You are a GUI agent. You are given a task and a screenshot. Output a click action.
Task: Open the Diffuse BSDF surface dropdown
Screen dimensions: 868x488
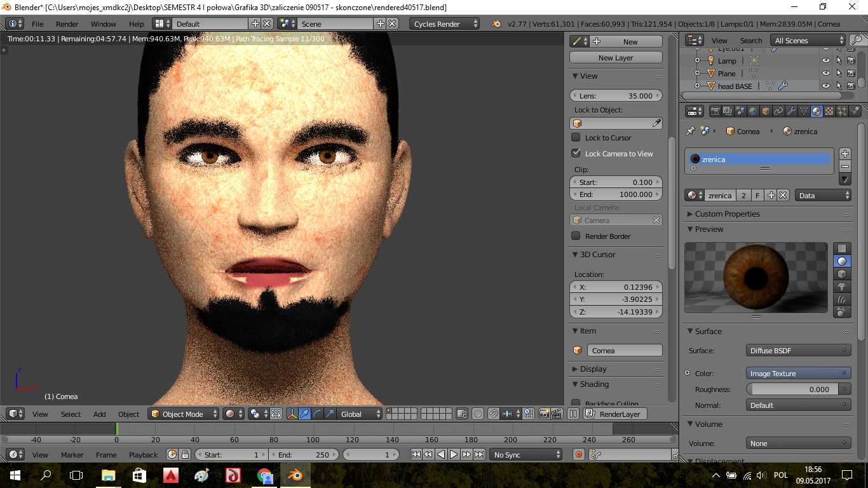799,350
